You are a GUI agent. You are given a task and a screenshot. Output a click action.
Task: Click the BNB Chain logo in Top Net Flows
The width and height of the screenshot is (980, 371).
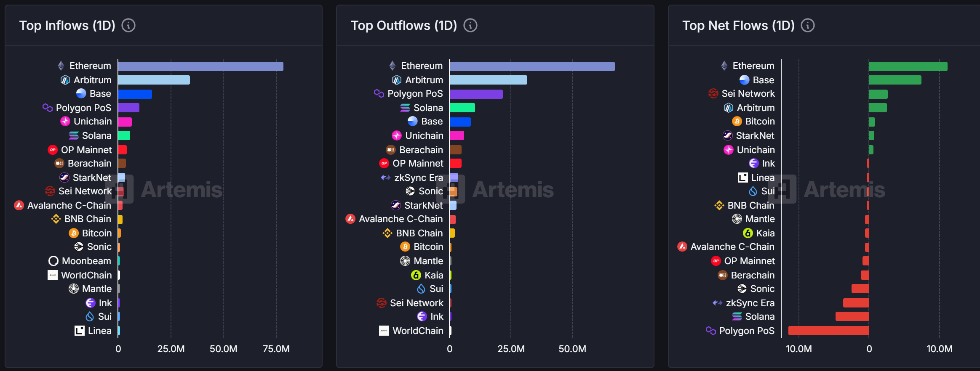click(719, 205)
